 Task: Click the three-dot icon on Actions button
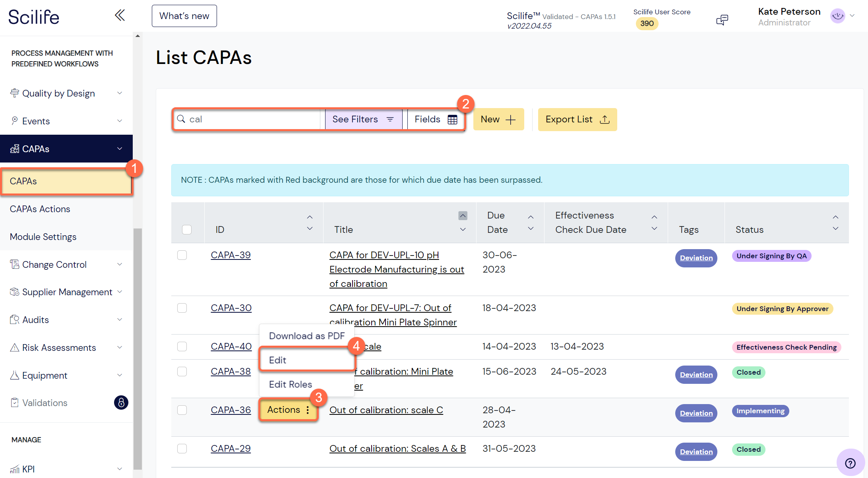[308, 410]
